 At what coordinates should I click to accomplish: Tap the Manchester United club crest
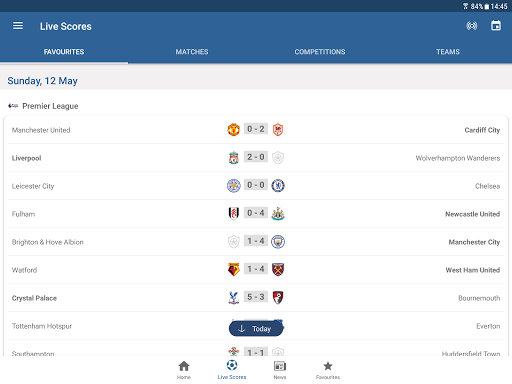233,130
